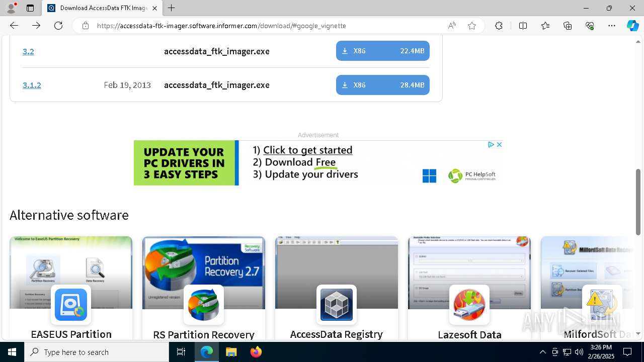644x362 pixels.
Task: Click the RS Partition Recovery app icon
Action: (x=204, y=305)
